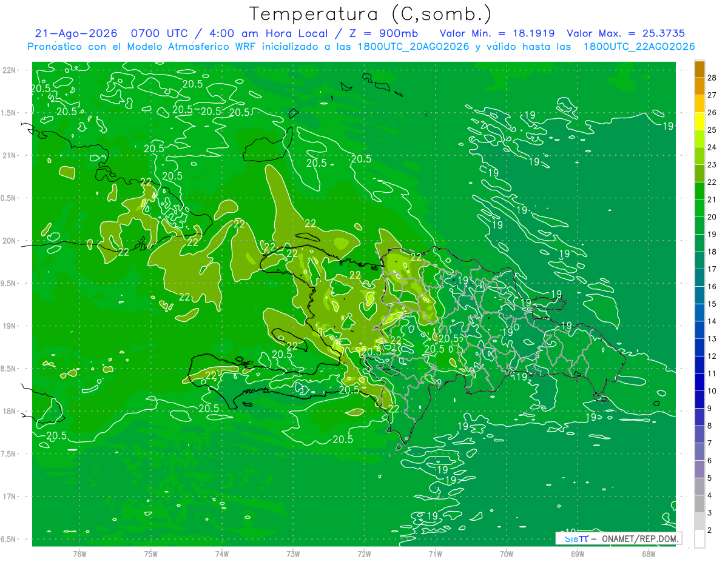Click the 74W longitude axis label
The width and height of the screenshot is (728, 562).
tap(222, 554)
